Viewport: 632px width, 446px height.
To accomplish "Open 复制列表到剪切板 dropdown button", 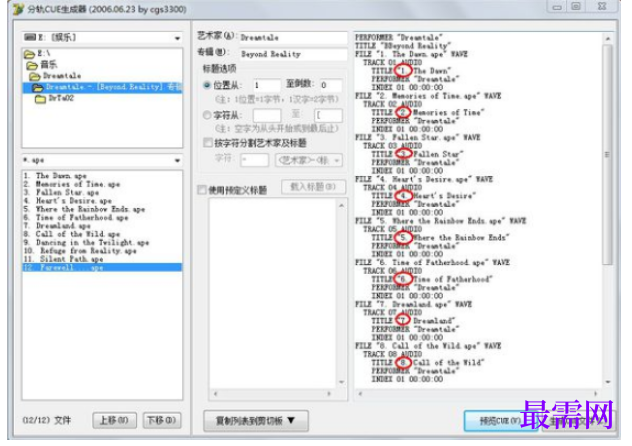I will pos(256,421).
